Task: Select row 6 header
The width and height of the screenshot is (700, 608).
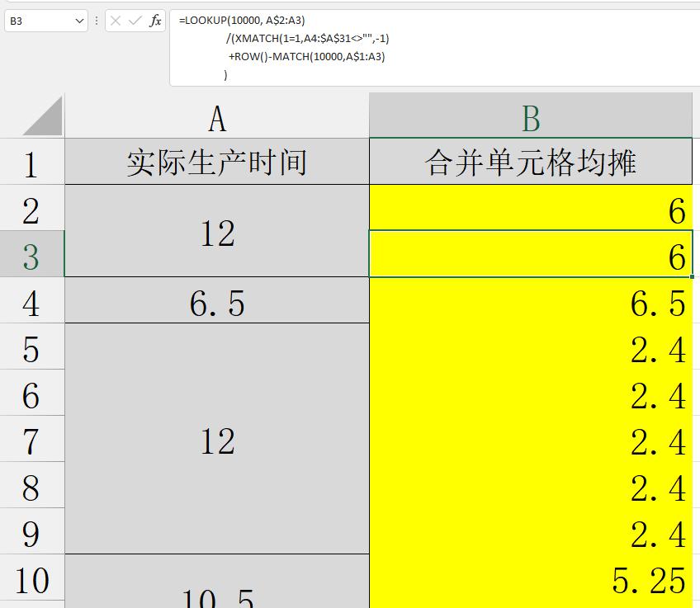Action: click(32, 393)
